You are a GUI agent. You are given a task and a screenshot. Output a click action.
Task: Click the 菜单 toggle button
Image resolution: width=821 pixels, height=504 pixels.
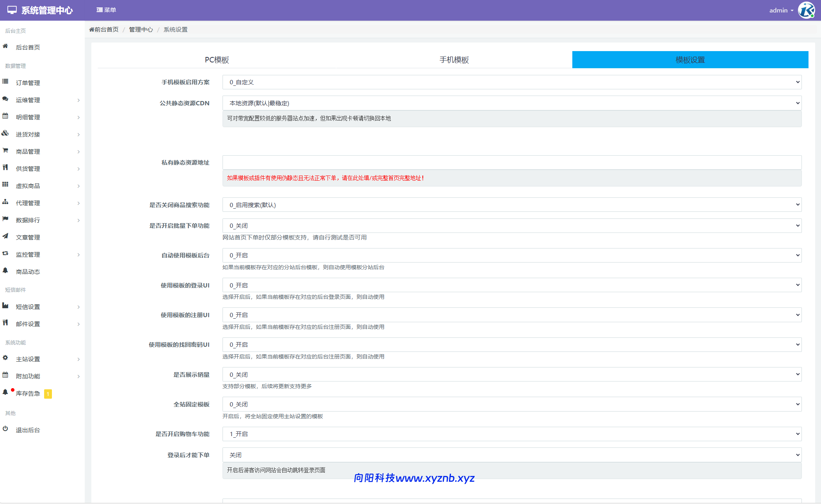(x=106, y=10)
